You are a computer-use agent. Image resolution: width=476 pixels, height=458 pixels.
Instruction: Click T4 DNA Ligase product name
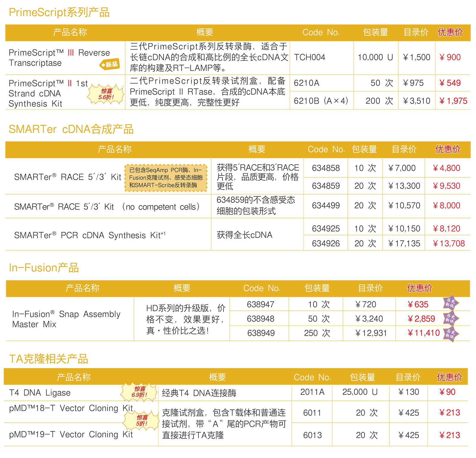click(40, 393)
